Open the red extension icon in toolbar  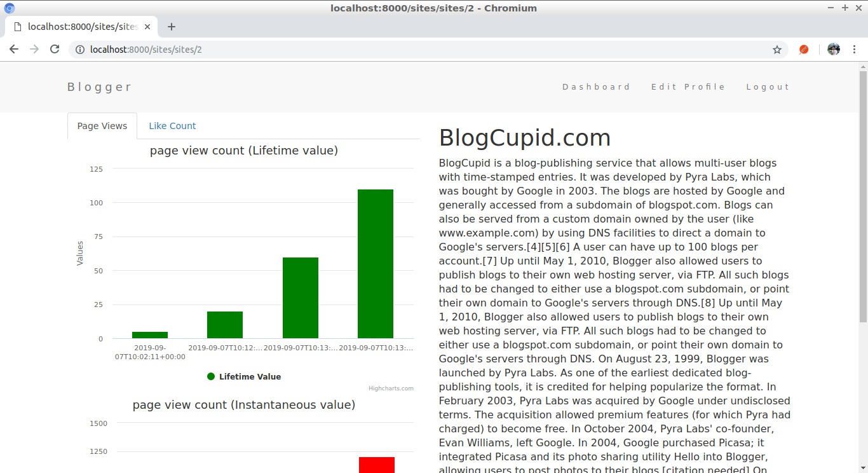pos(804,49)
